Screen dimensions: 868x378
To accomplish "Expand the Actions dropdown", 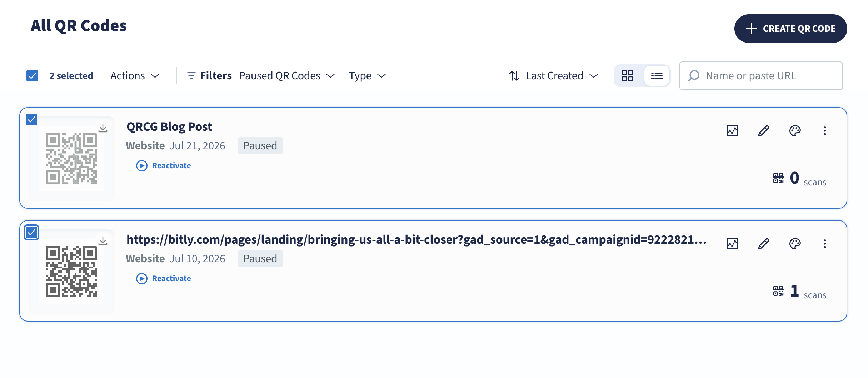I will 135,76.
